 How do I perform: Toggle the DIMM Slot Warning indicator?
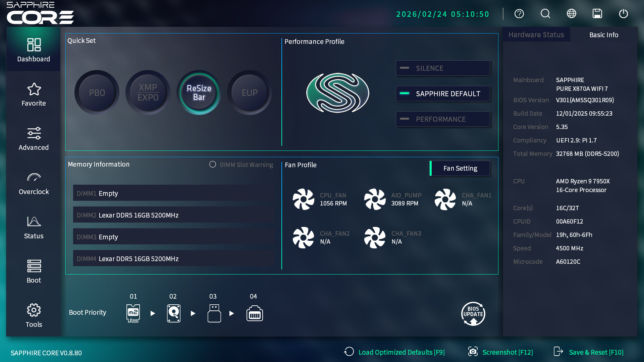click(x=213, y=165)
